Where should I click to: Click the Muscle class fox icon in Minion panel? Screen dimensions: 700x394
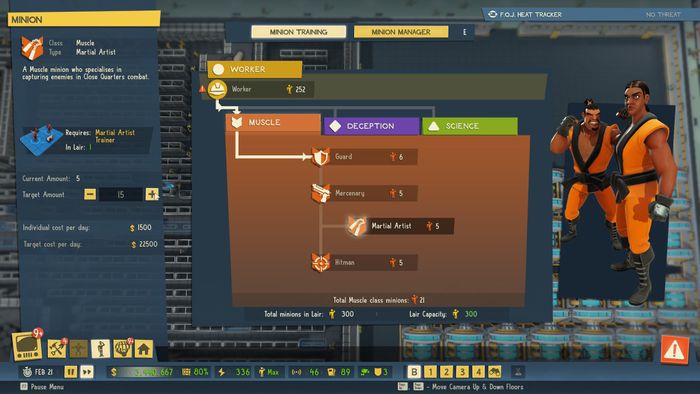coord(32,48)
